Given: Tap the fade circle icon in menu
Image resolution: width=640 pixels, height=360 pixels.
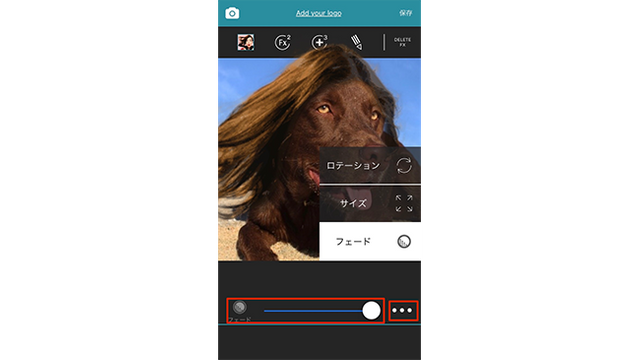Looking at the screenshot, I should point(404,242).
